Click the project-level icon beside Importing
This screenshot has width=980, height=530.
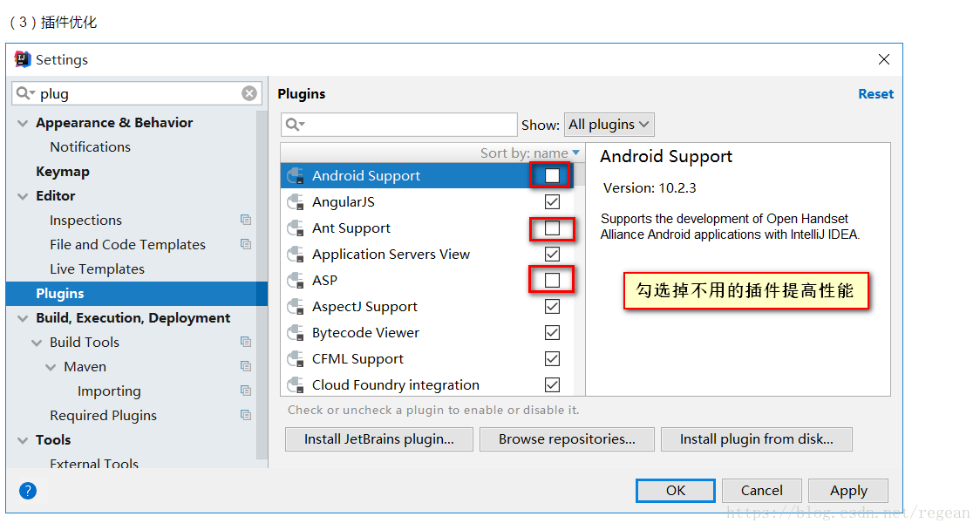(x=246, y=391)
